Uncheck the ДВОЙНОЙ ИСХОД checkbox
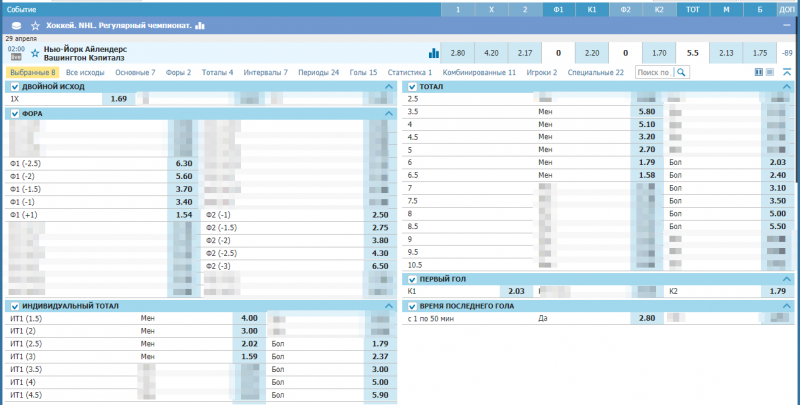The height and width of the screenshot is (405, 800). [14, 87]
